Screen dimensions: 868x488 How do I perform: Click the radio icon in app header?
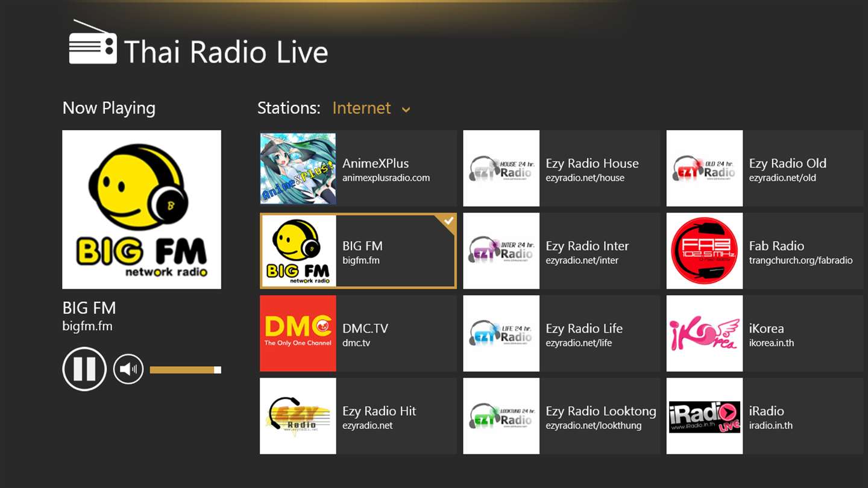point(92,42)
